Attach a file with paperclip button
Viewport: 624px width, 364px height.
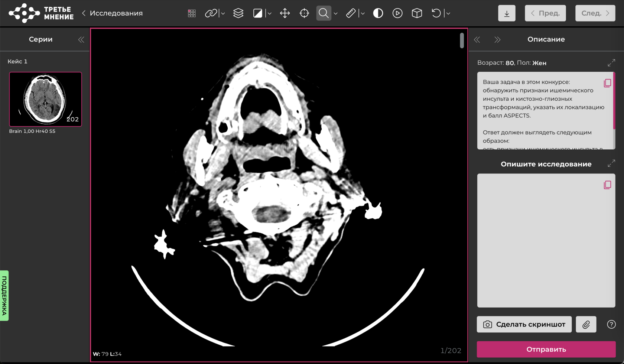pos(586,324)
